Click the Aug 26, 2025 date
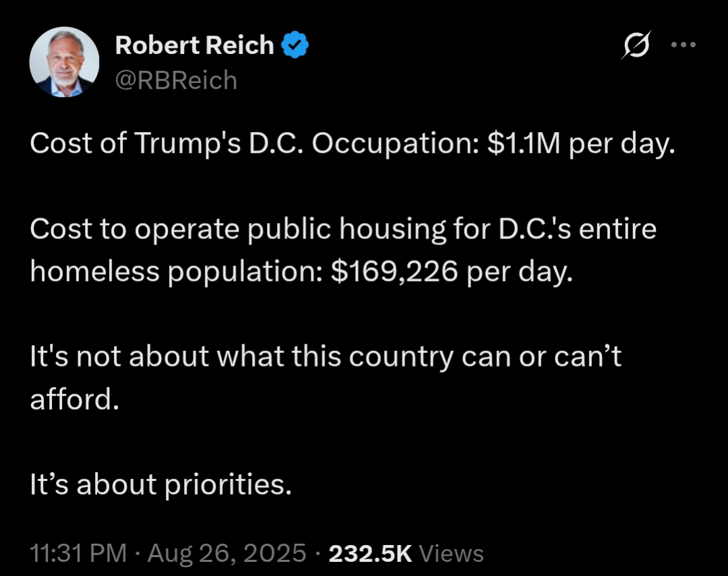Screen dimensions: 728x576 [x=227, y=553]
